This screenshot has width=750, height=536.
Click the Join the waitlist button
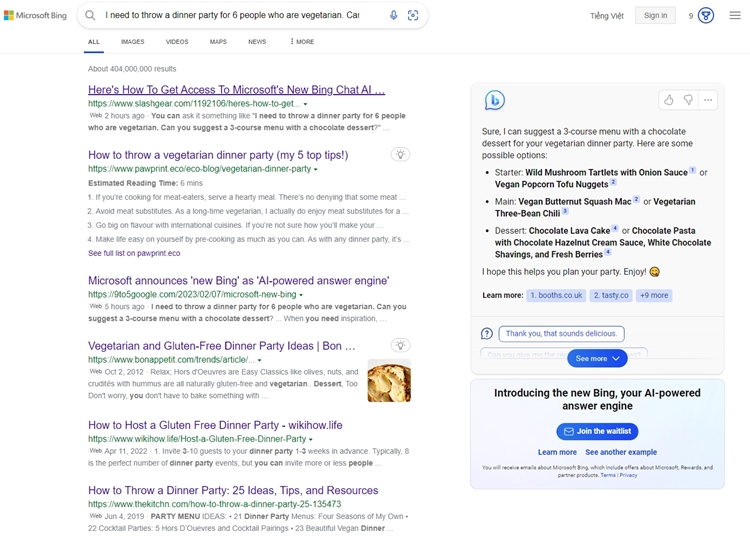[x=597, y=431]
